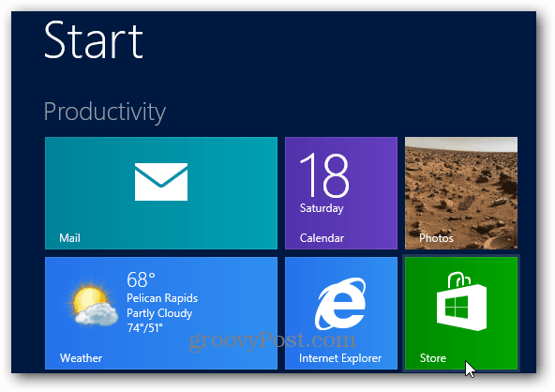Click the Calendar tile label
This screenshot has width=555, height=392.
pyautogui.click(x=322, y=238)
